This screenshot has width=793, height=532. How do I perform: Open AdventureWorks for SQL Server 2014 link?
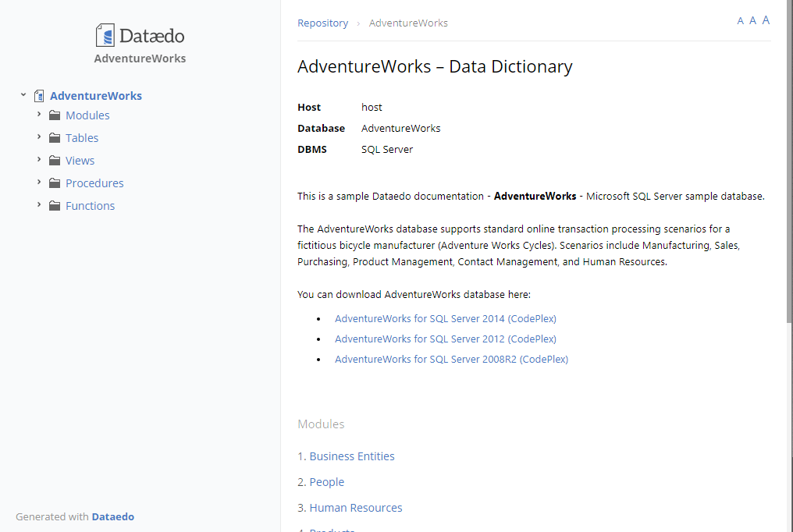pos(445,319)
